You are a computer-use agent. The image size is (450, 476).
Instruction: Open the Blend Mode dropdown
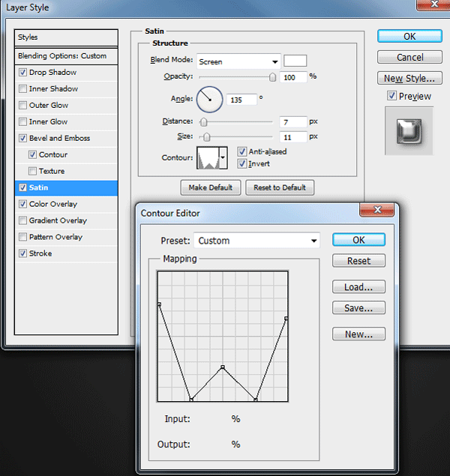click(x=238, y=61)
